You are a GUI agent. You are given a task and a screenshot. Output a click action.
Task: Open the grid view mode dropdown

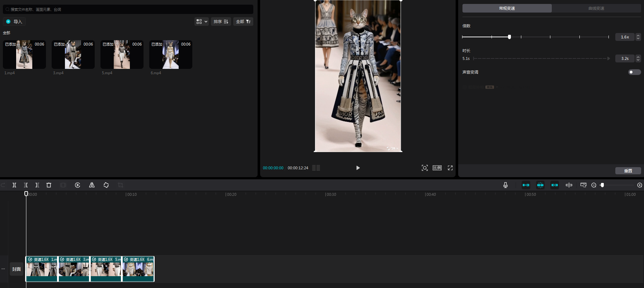202,22
